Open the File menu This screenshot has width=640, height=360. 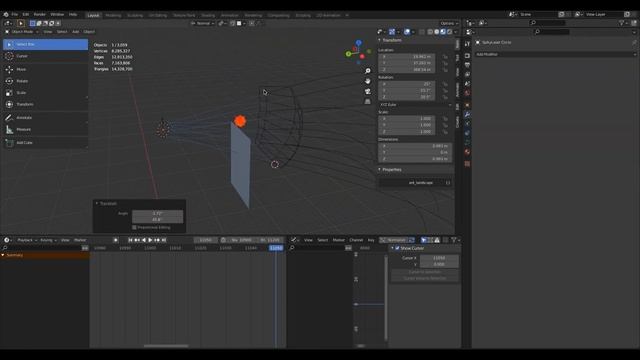15,14
